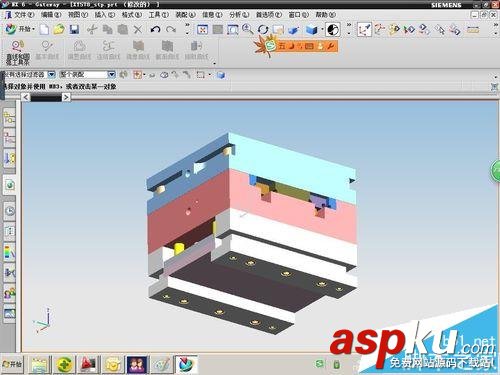The image size is (500, 375).
Task: Click the Pan view icon
Action: (278, 30)
